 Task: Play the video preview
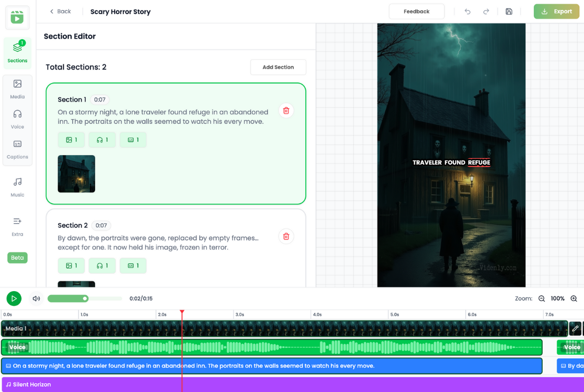[14, 298]
